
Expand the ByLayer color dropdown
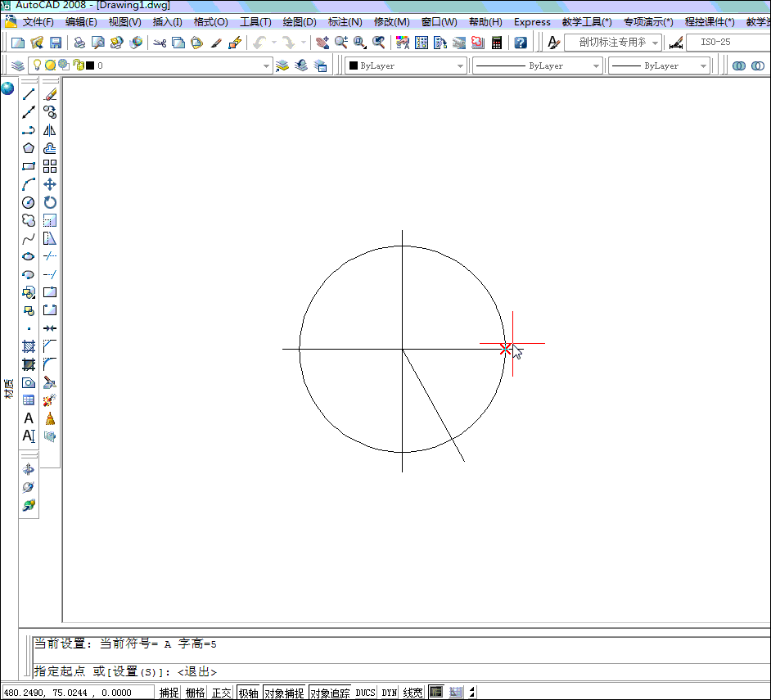tap(460, 66)
